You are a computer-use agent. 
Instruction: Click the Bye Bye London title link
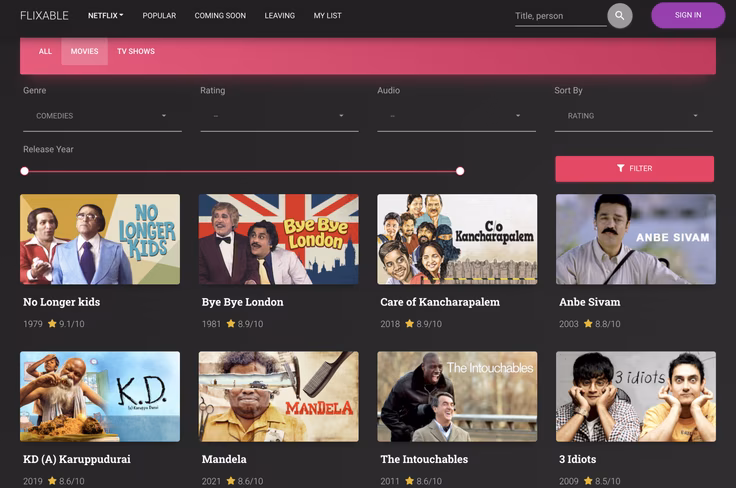pos(242,302)
